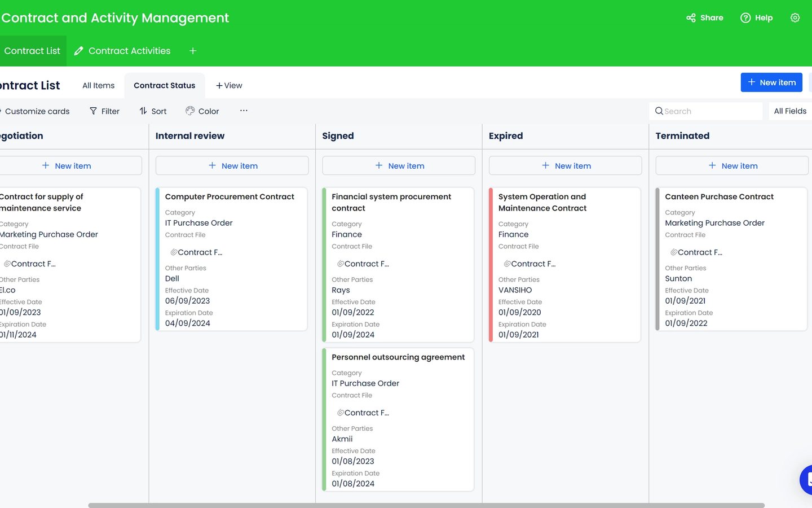Viewport: 812px width, 508px height.
Task: Click Akmii in Other Parties
Action: (342, 439)
